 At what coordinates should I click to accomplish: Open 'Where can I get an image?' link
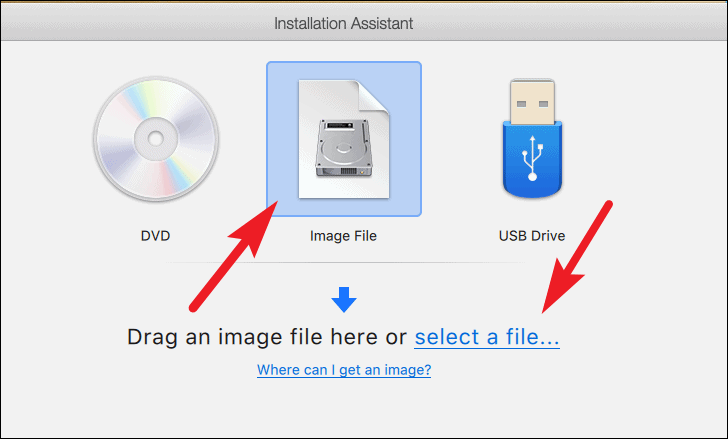tap(344, 370)
